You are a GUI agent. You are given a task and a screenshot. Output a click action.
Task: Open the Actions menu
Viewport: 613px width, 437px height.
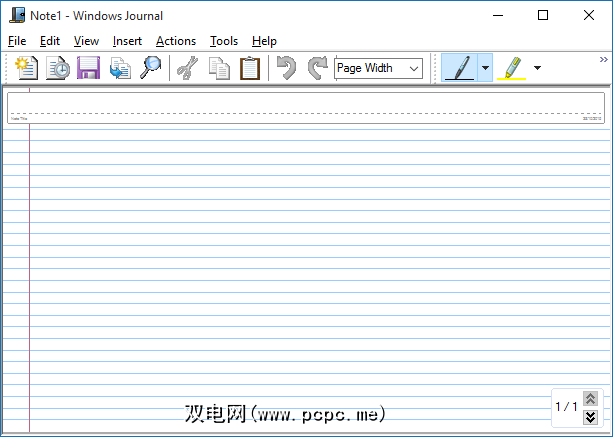pyautogui.click(x=176, y=41)
